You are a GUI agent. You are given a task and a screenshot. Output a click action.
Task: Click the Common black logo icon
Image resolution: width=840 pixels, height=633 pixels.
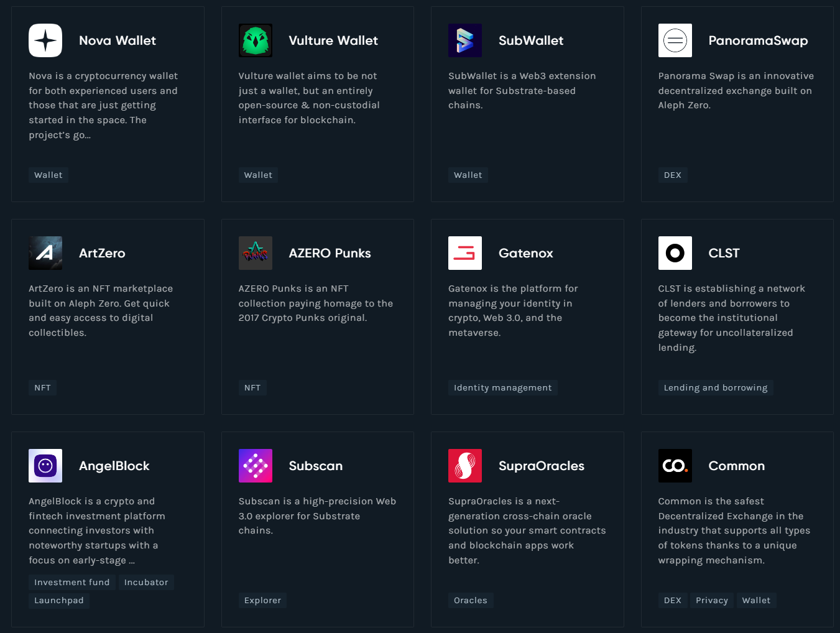(675, 466)
